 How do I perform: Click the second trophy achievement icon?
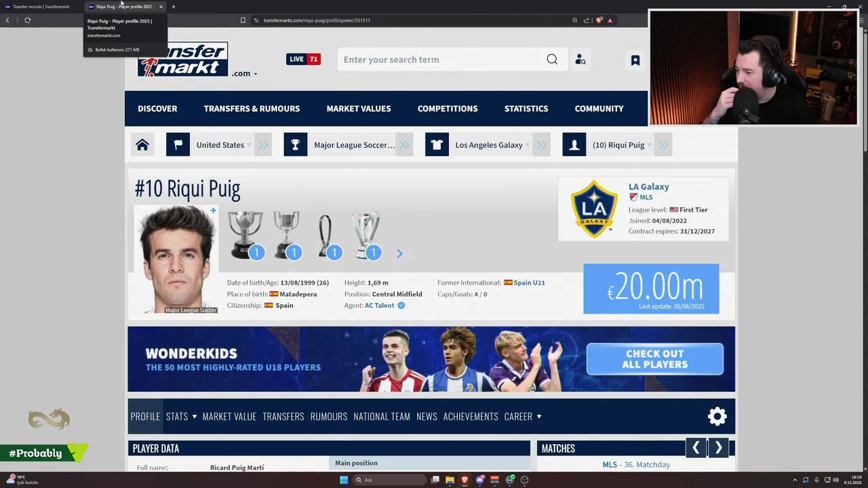[287, 235]
